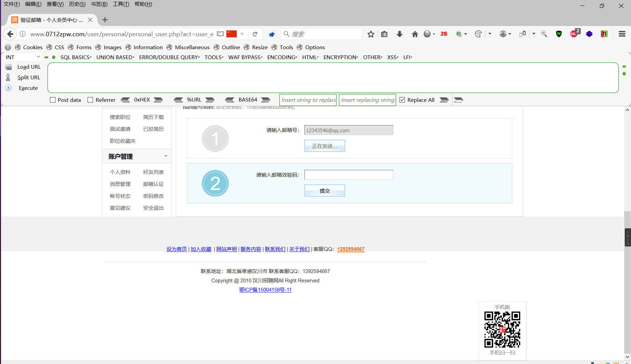Open the ENCODING dropdown
The height and width of the screenshot is (364, 631).
pyautogui.click(x=282, y=57)
